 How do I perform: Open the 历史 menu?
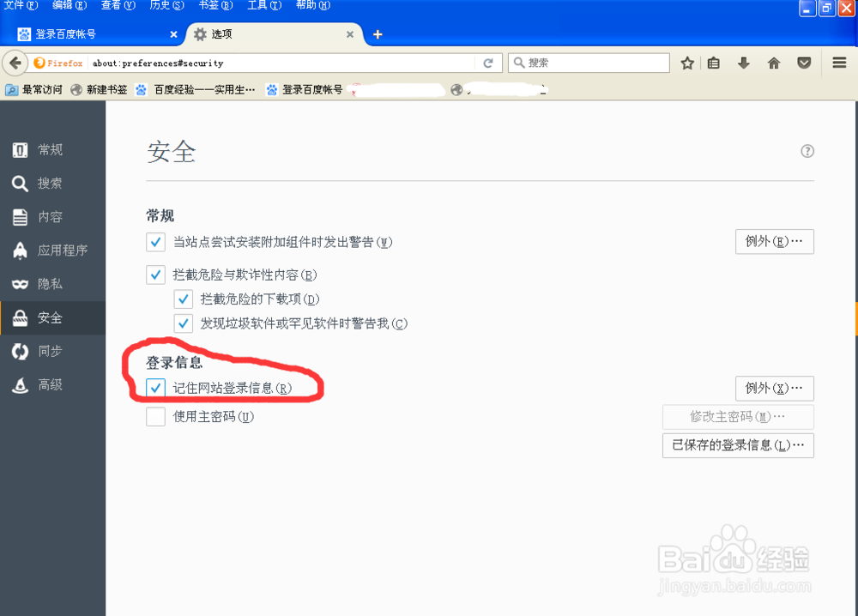tap(167, 5)
